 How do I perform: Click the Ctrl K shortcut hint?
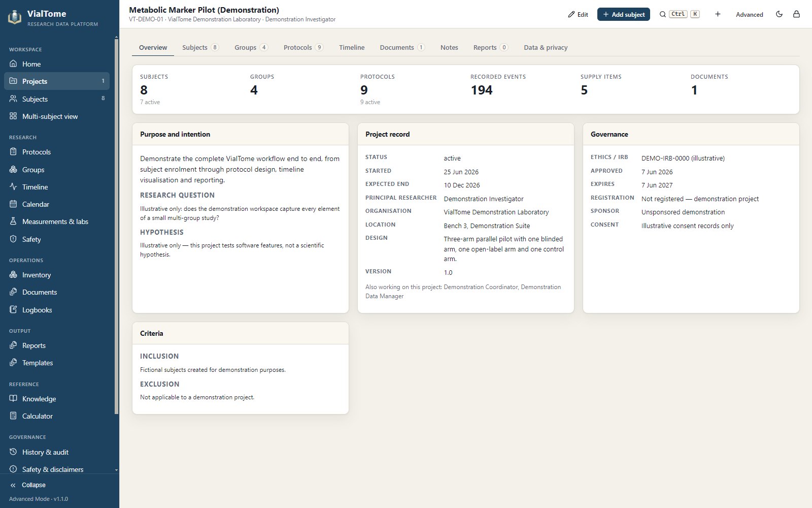[x=684, y=14]
